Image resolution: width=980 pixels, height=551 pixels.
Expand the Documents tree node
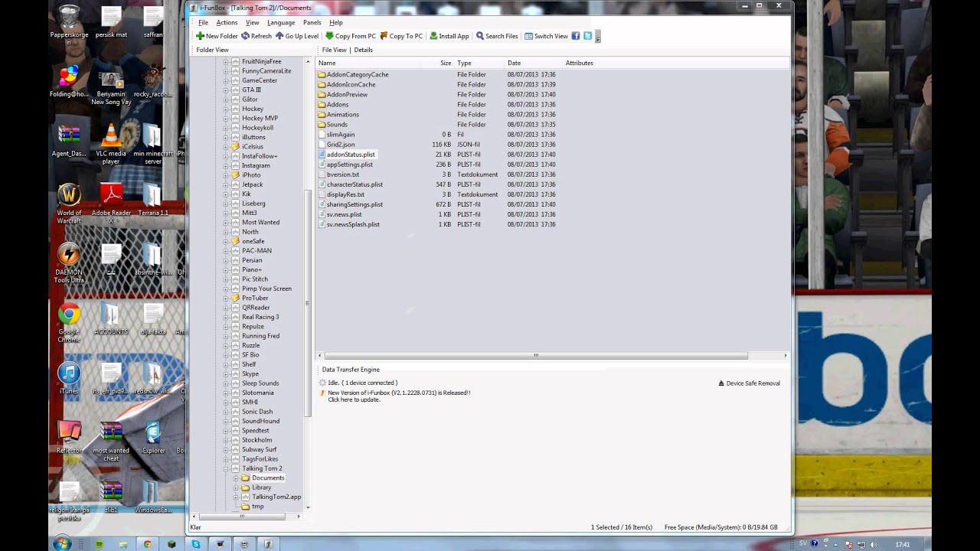click(x=236, y=478)
